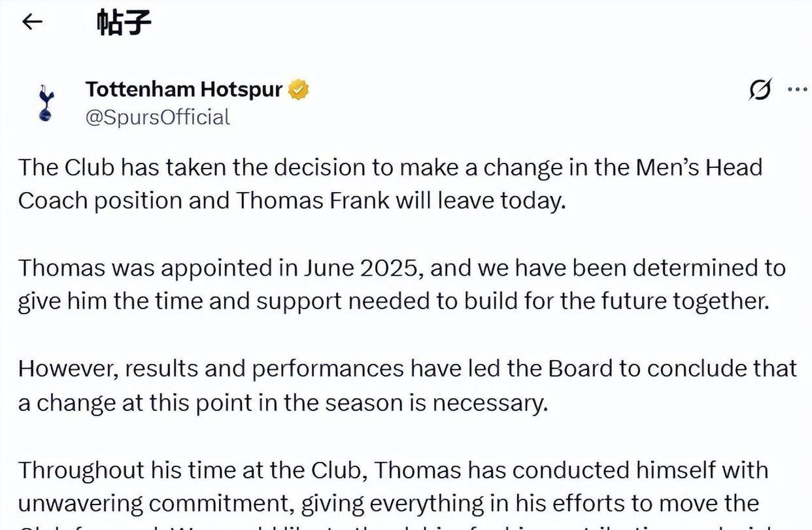This screenshot has height=530, width=812.
Task: Visit the @SpursOfficial handle link
Action: point(158,117)
